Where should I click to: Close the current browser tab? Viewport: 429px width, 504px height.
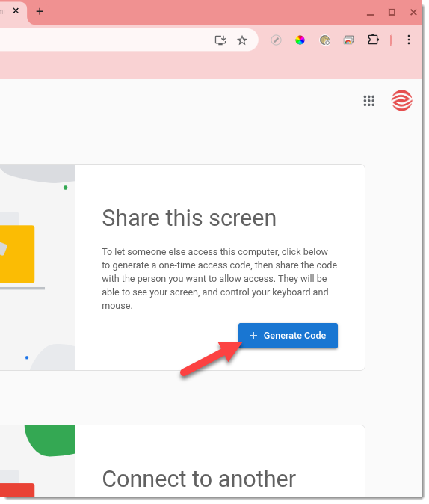point(16,11)
